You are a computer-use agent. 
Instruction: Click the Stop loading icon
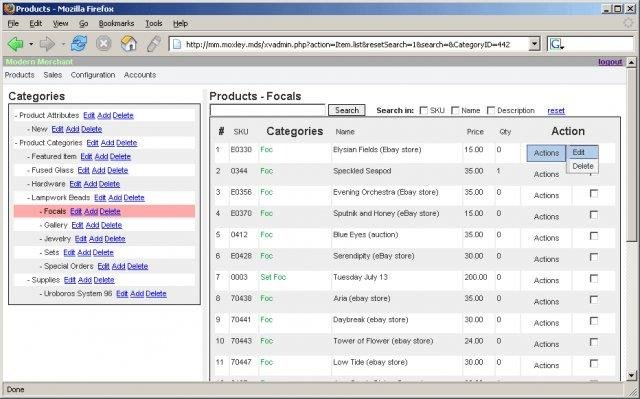pyautogui.click(x=104, y=44)
